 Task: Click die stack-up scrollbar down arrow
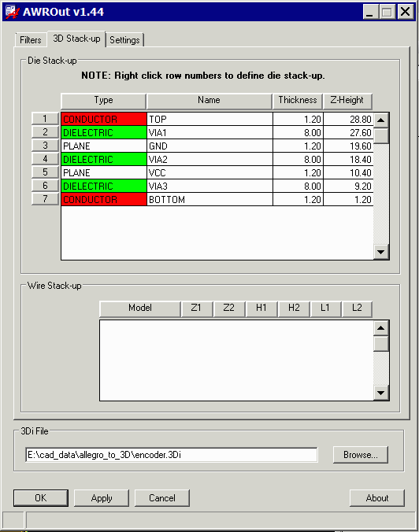pos(381,252)
